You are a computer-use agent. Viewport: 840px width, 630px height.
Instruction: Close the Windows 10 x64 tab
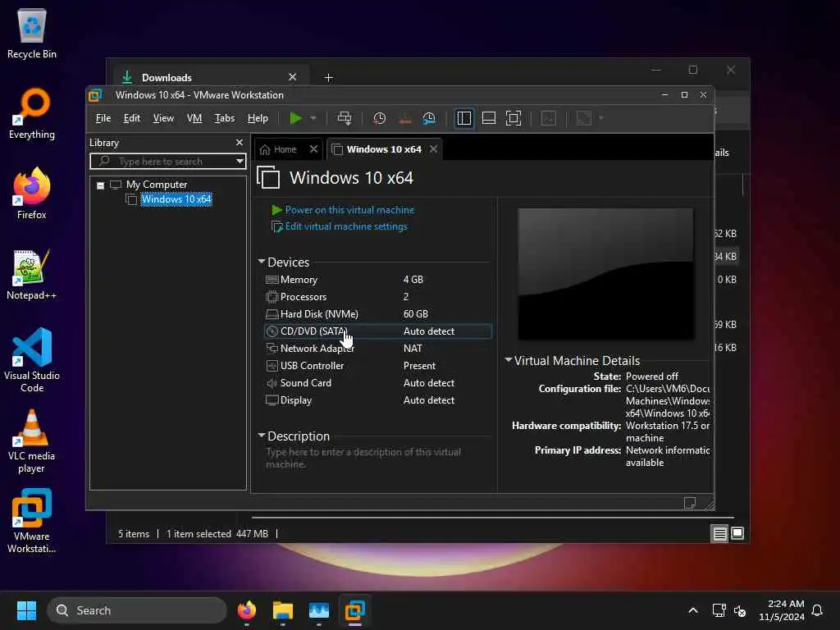tap(433, 149)
